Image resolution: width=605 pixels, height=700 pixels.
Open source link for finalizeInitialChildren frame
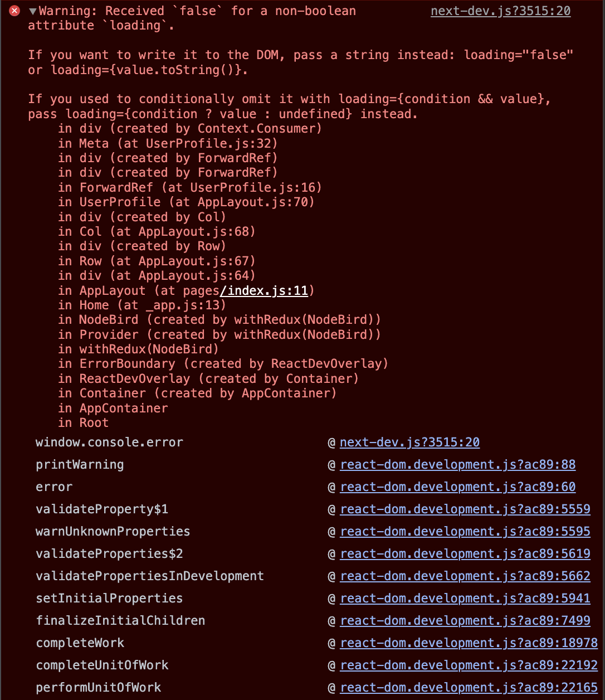[x=465, y=621]
